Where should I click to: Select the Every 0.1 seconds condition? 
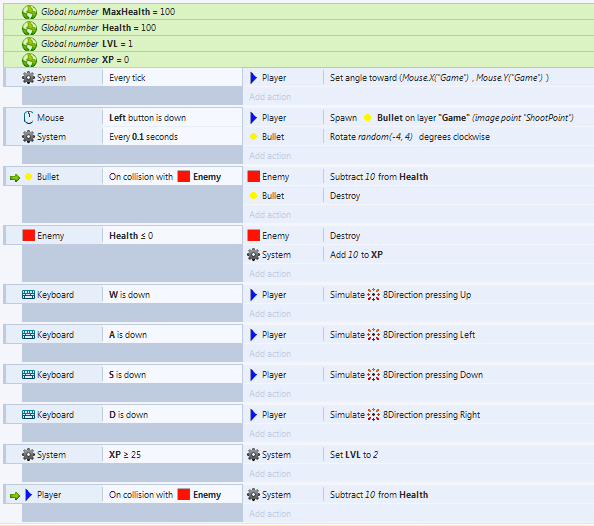coord(143,137)
